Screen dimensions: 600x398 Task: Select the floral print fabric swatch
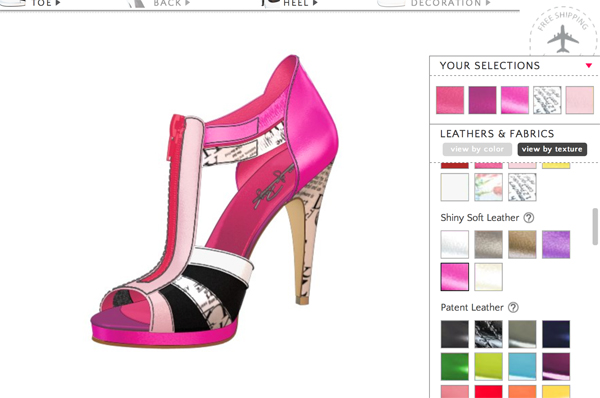coord(488,187)
